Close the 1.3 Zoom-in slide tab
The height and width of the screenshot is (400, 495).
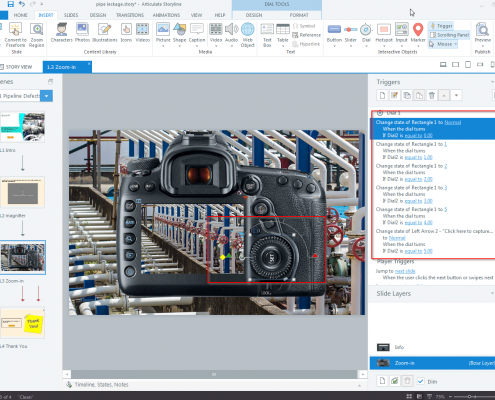(89, 63)
